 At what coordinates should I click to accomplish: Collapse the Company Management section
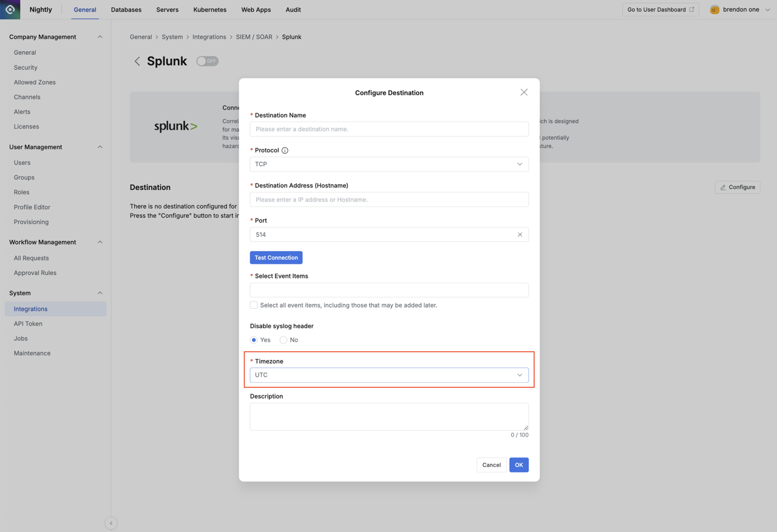100,37
